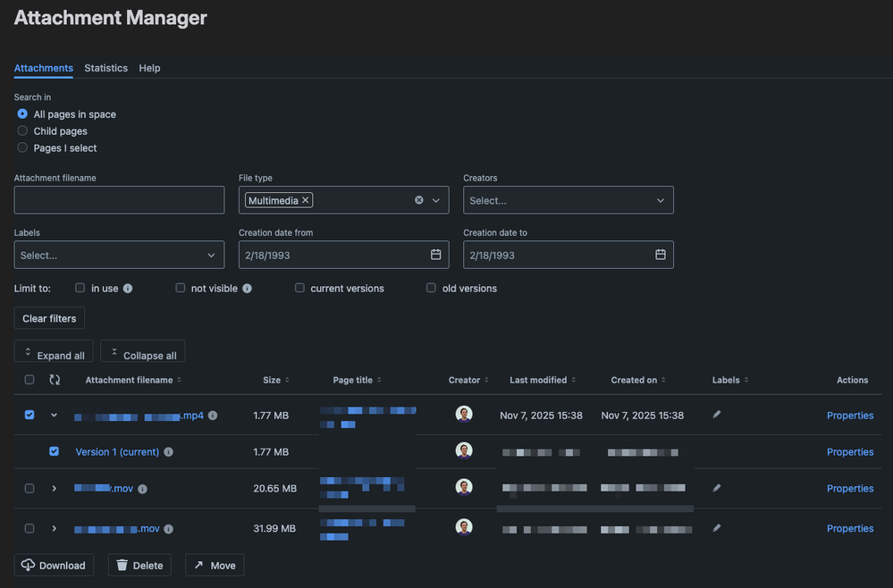This screenshot has width=893, height=588.
Task: Click creator avatar in 20.65 MB row
Action: (x=464, y=487)
